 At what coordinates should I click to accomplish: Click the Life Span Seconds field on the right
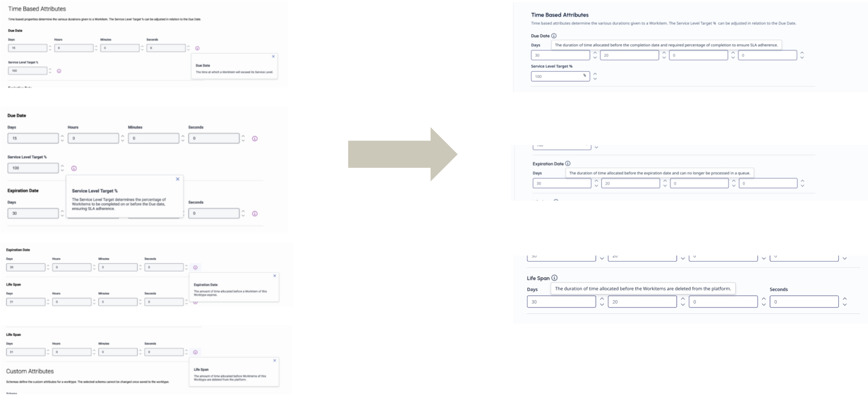click(804, 302)
